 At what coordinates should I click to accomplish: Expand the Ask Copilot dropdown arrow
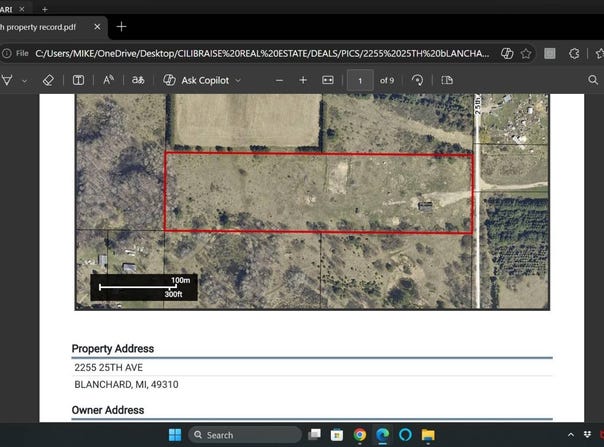[x=238, y=81]
